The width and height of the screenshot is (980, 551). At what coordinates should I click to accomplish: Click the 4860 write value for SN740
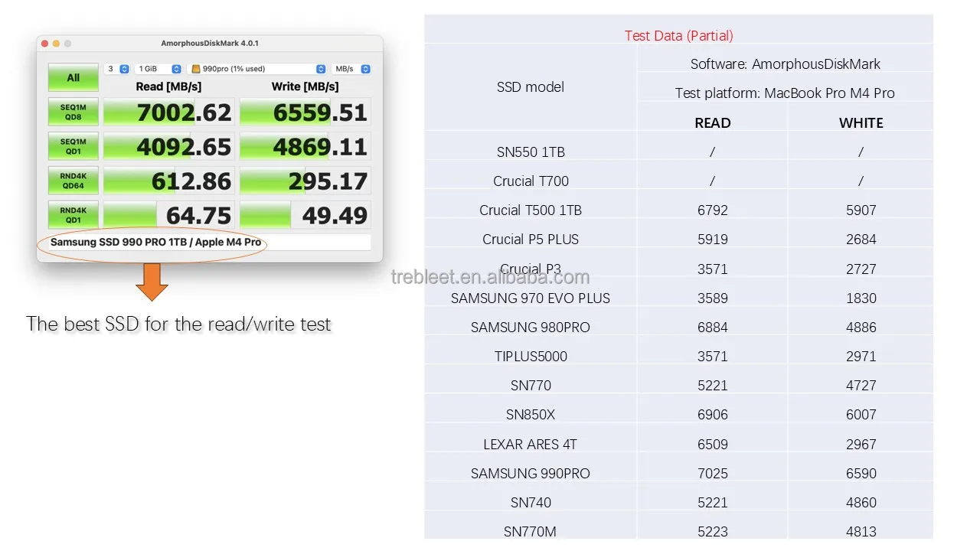(x=861, y=502)
